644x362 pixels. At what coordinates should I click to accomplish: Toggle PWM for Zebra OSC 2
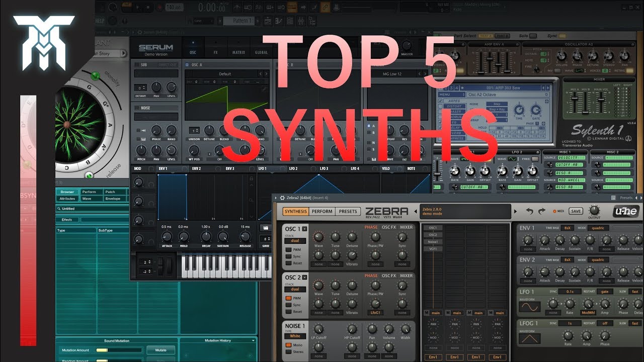tap(288, 298)
